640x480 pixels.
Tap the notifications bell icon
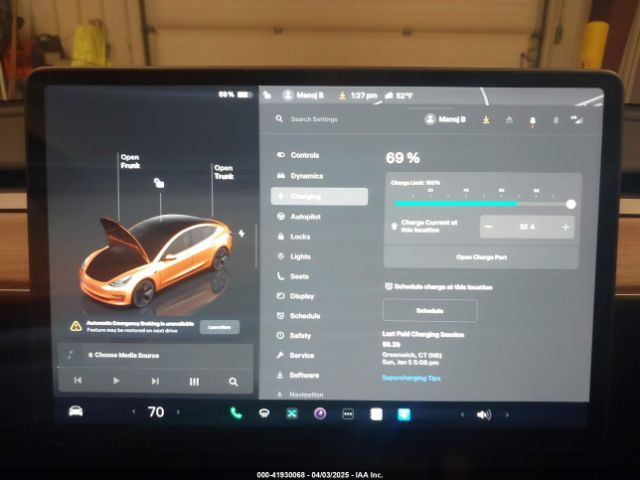click(x=532, y=121)
